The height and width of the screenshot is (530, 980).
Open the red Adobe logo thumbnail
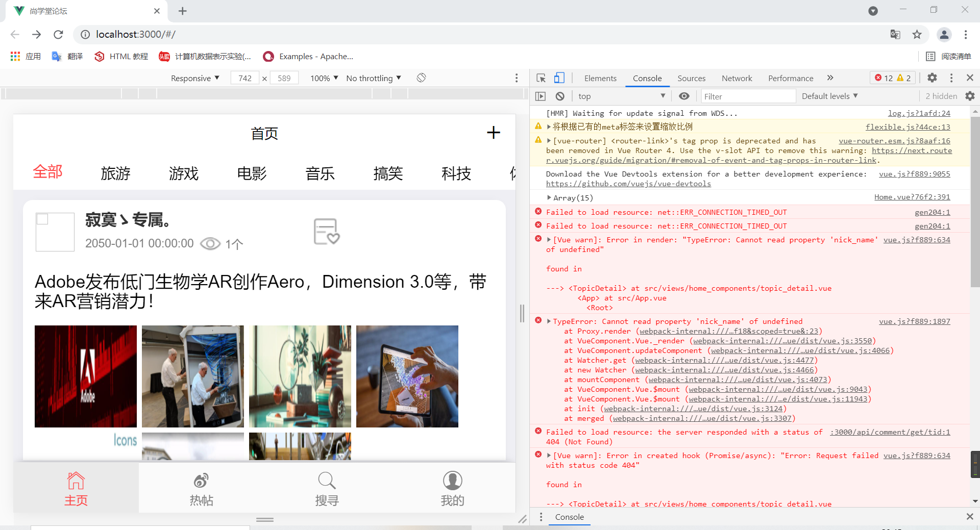click(x=86, y=376)
